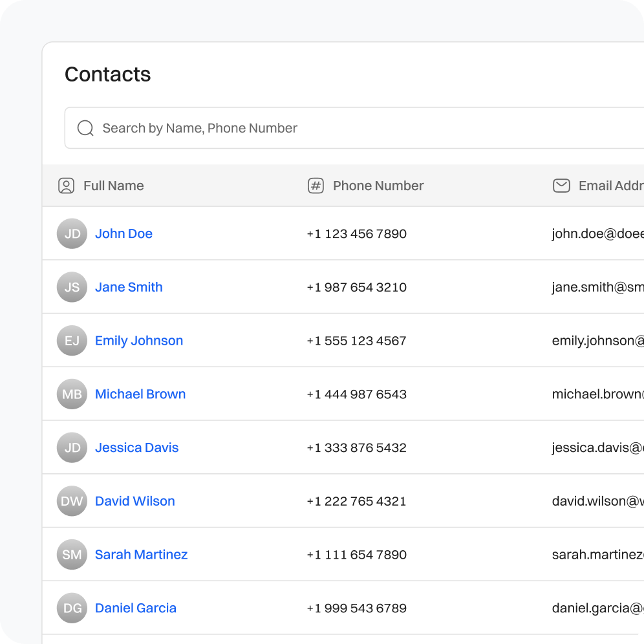Open the David Wilson name link
Image resolution: width=644 pixels, height=644 pixels.
pos(134,501)
